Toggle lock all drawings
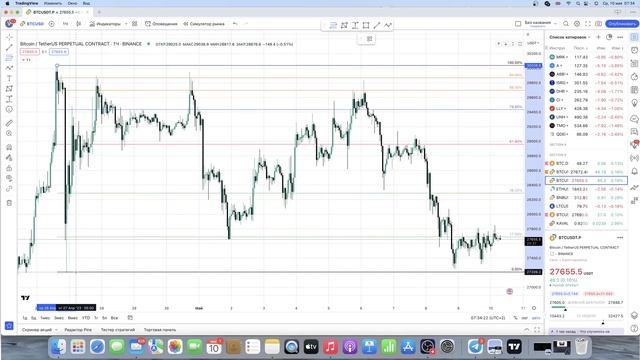 [x=9, y=168]
